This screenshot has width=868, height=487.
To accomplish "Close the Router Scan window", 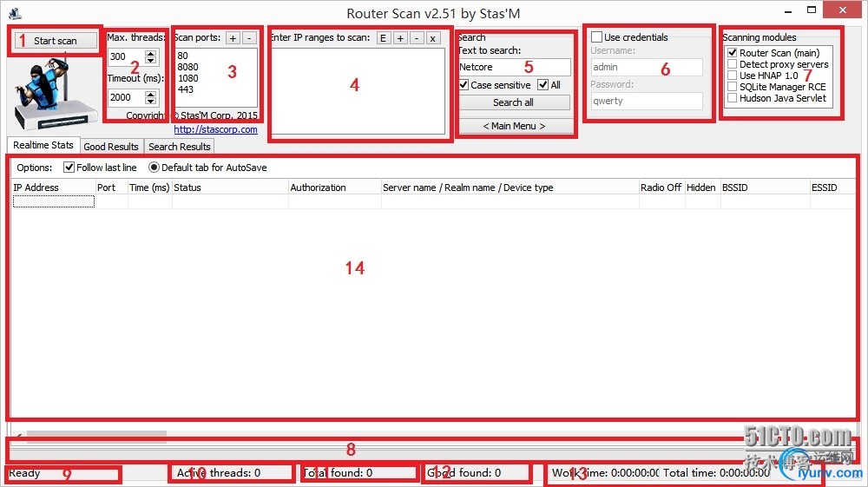I will (843, 10).
